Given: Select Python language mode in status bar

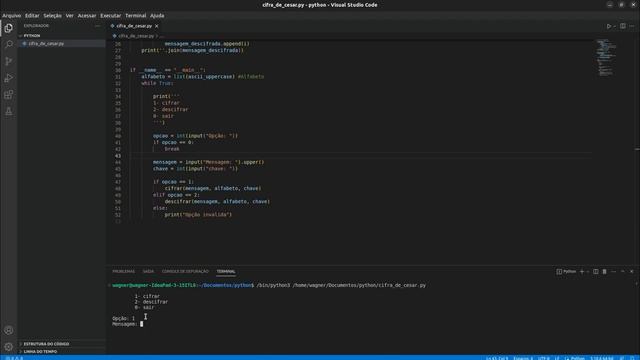Looking at the screenshot, I should point(578,358).
